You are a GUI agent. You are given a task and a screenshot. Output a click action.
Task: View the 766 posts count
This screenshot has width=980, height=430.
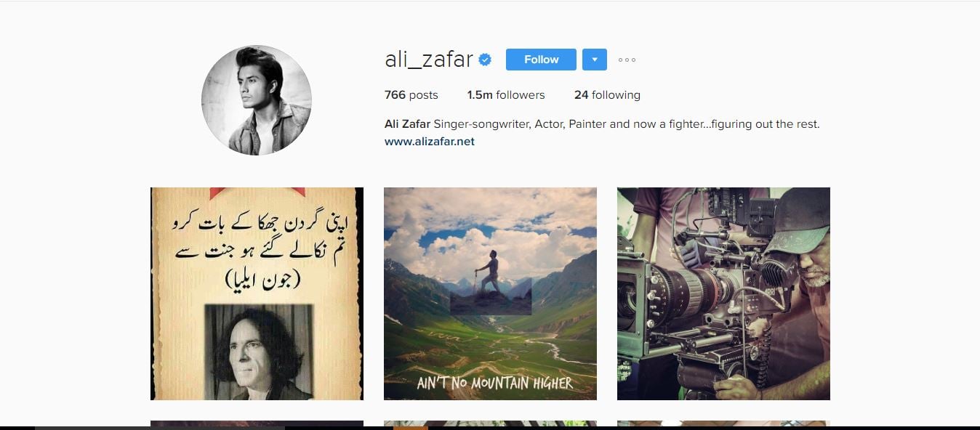tap(411, 95)
